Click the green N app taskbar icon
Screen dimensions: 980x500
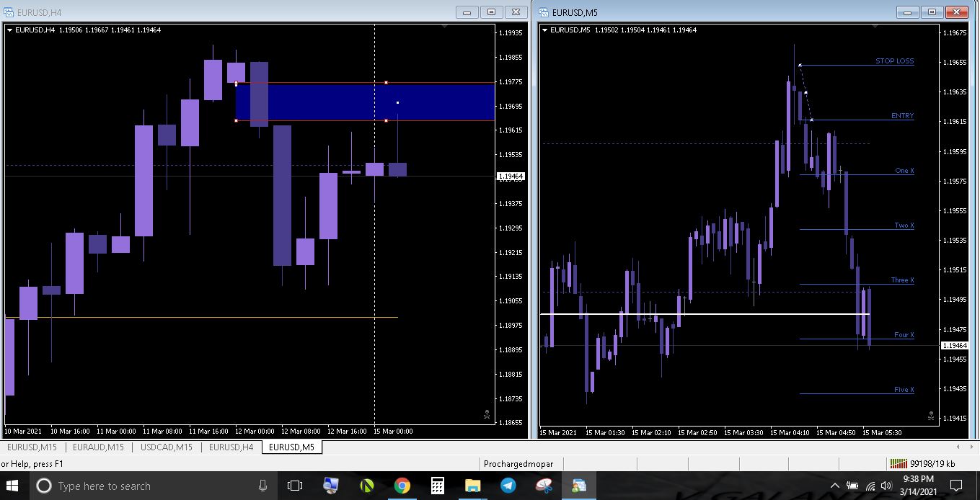pos(366,486)
